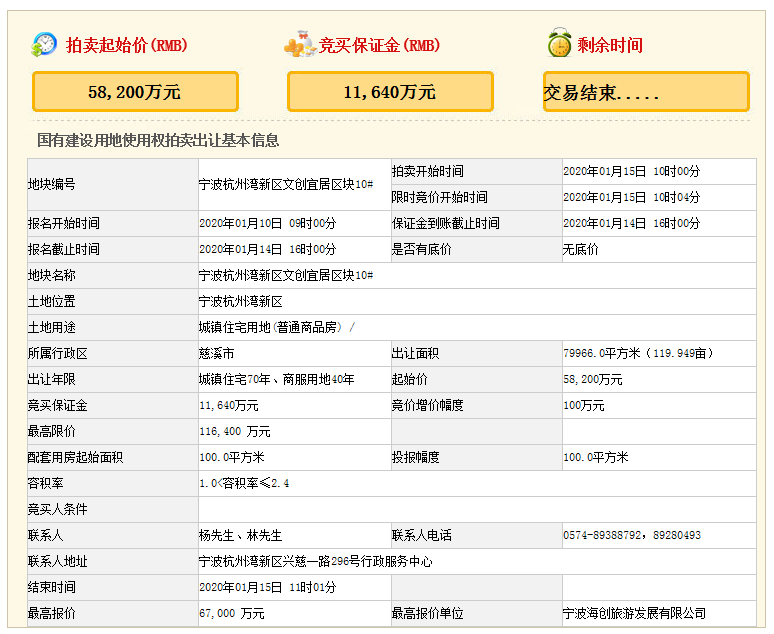Click highest bidder 宁波海创旅游发展有限公司
Viewport: 774px width, 634px height.
(634, 613)
